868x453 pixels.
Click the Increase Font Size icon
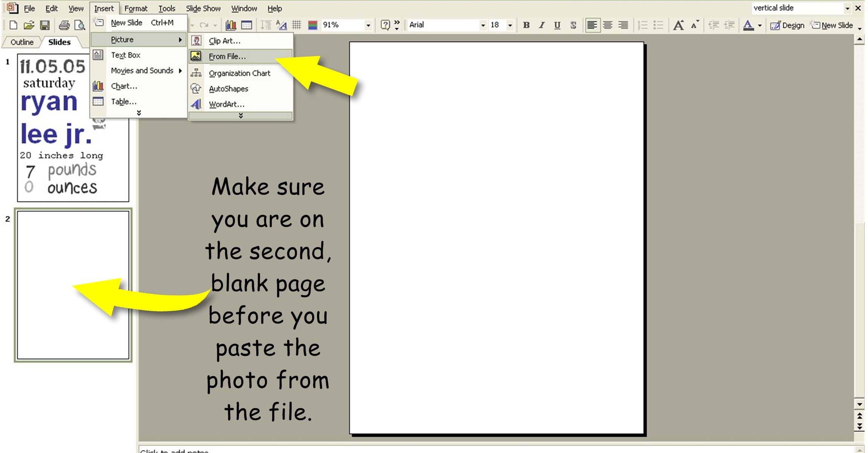coord(678,25)
